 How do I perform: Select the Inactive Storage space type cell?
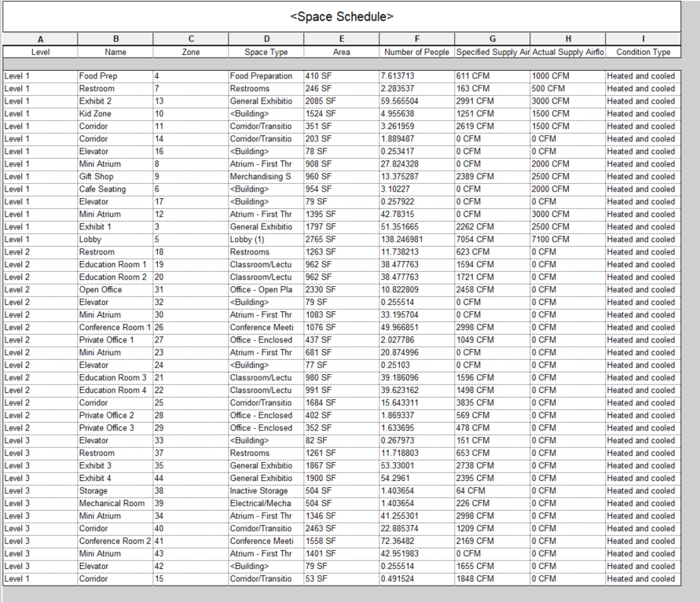click(x=266, y=490)
